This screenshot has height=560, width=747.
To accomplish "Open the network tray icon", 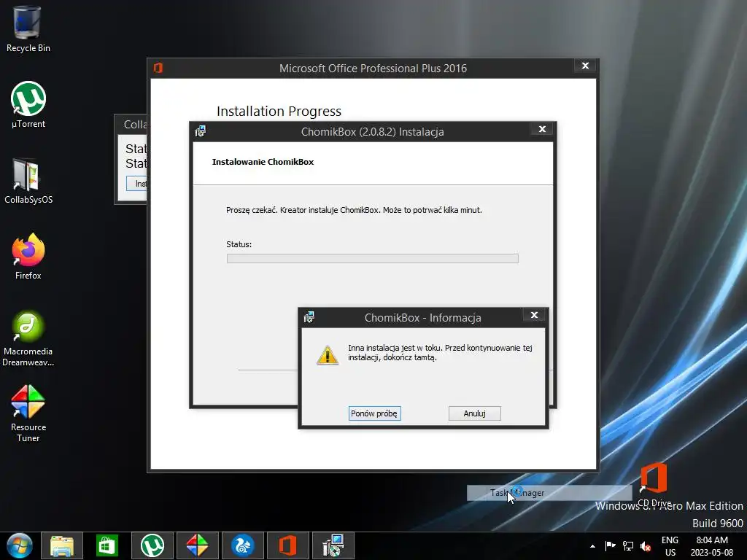I will (x=628, y=545).
